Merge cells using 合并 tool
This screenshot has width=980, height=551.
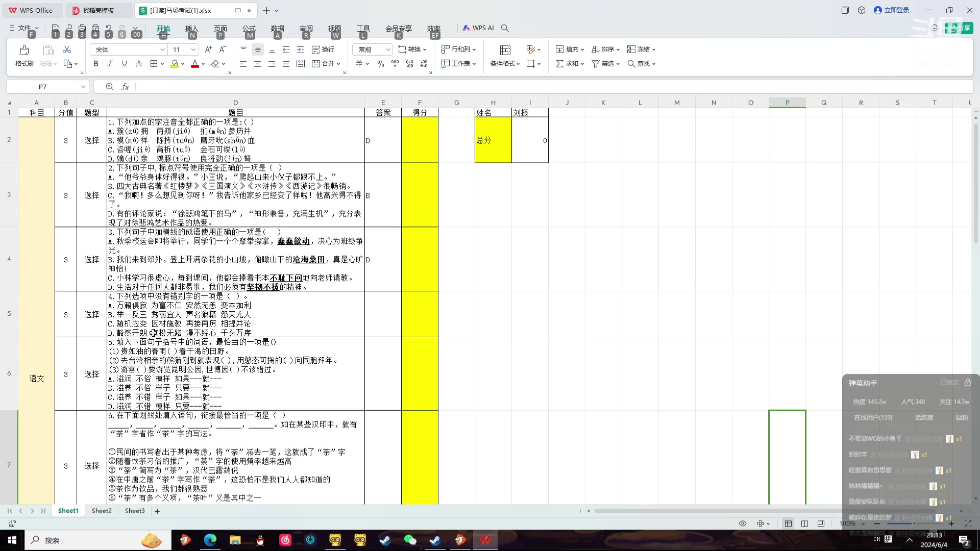pyautogui.click(x=326, y=63)
